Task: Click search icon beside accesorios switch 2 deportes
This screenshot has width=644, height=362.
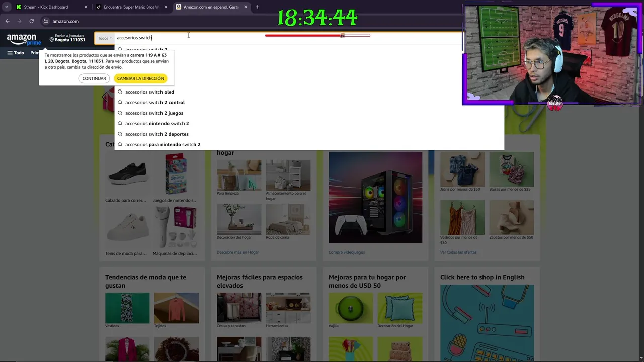Action: 120,134
